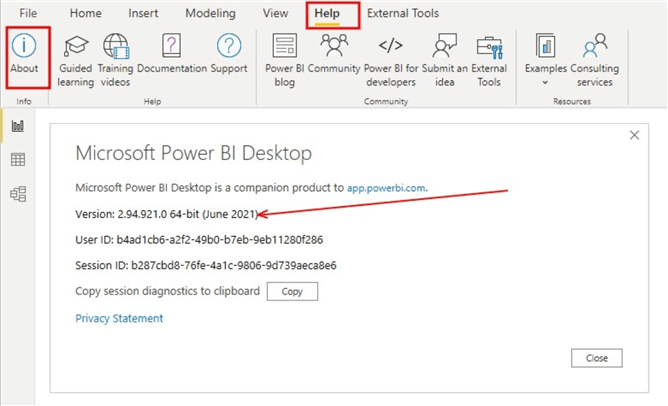Open the Power BI blog
The width and height of the screenshot is (668, 406).
tap(284, 60)
